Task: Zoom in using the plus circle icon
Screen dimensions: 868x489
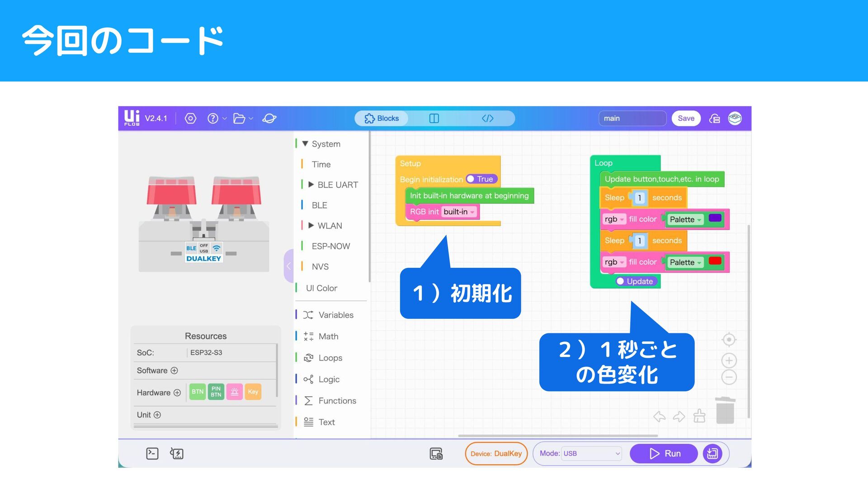Action: click(x=729, y=361)
